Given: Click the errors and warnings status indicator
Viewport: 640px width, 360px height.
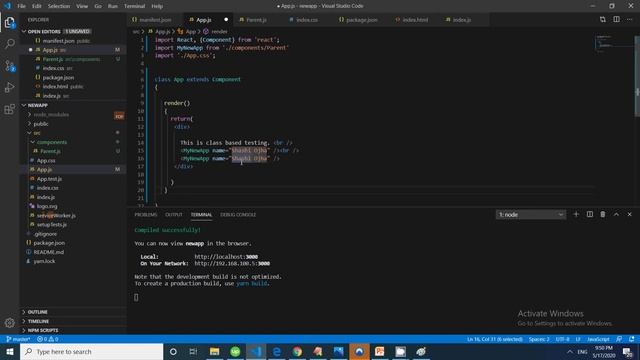Looking at the screenshot, I should tap(47, 339).
